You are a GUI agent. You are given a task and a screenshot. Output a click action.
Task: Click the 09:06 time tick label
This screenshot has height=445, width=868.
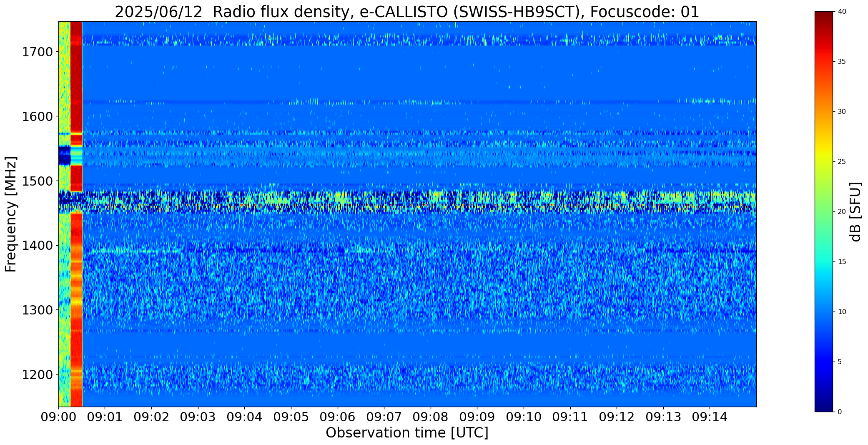coord(338,417)
